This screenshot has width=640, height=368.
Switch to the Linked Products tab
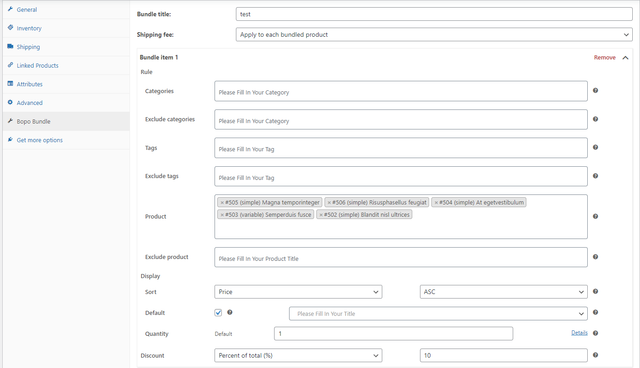[66, 65]
